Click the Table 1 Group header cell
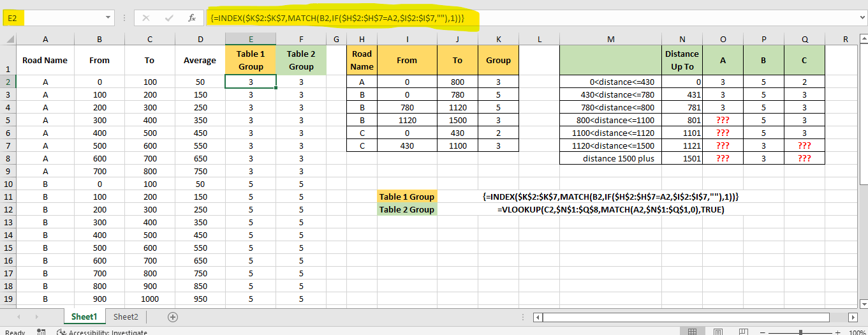868x335 pixels. (251, 60)
